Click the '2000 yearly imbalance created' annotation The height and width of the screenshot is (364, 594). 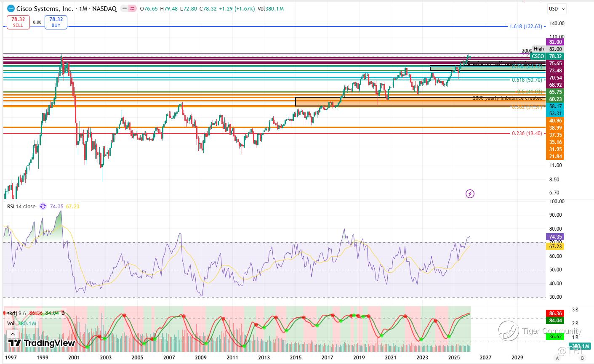click(x=508, y=98)
